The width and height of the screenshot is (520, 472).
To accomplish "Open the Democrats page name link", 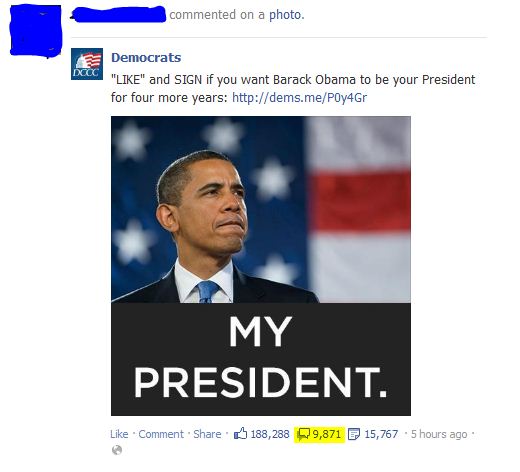I will tap(146, 57).
